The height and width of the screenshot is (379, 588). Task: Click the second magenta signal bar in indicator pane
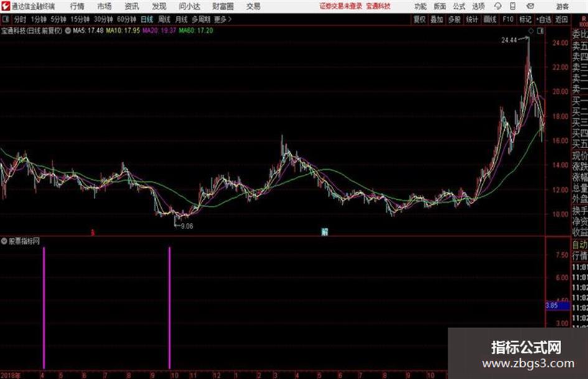pos(169,307)
